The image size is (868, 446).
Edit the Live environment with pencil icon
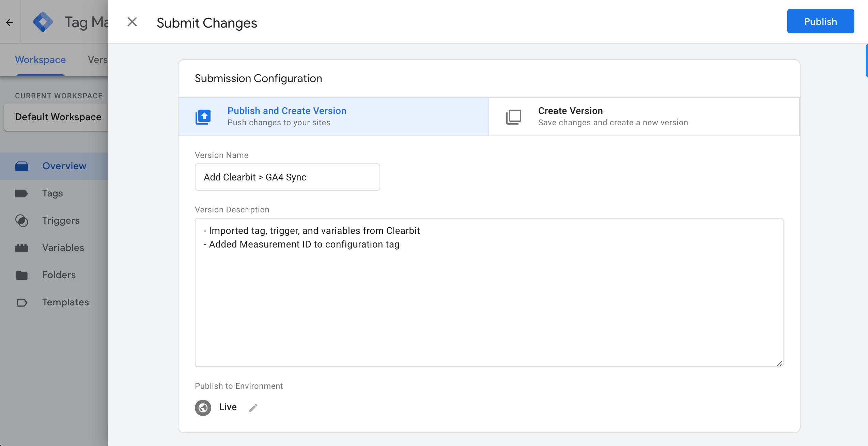pos(253,408)
